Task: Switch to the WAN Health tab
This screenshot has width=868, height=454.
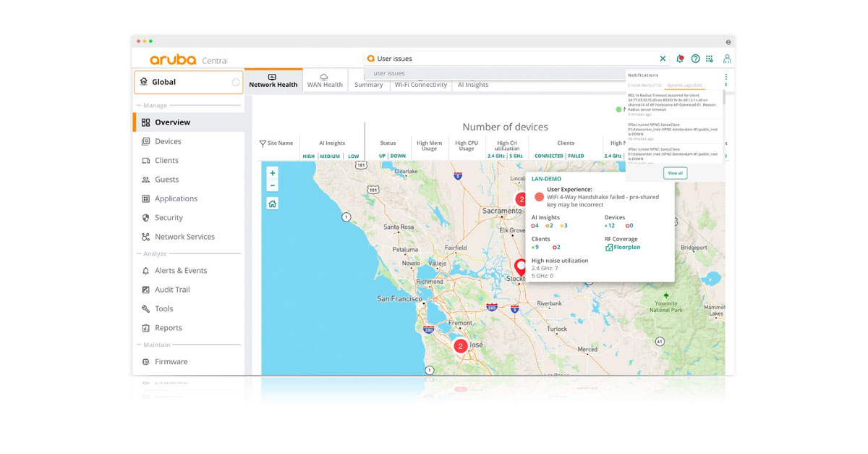Action: point(324,80)
